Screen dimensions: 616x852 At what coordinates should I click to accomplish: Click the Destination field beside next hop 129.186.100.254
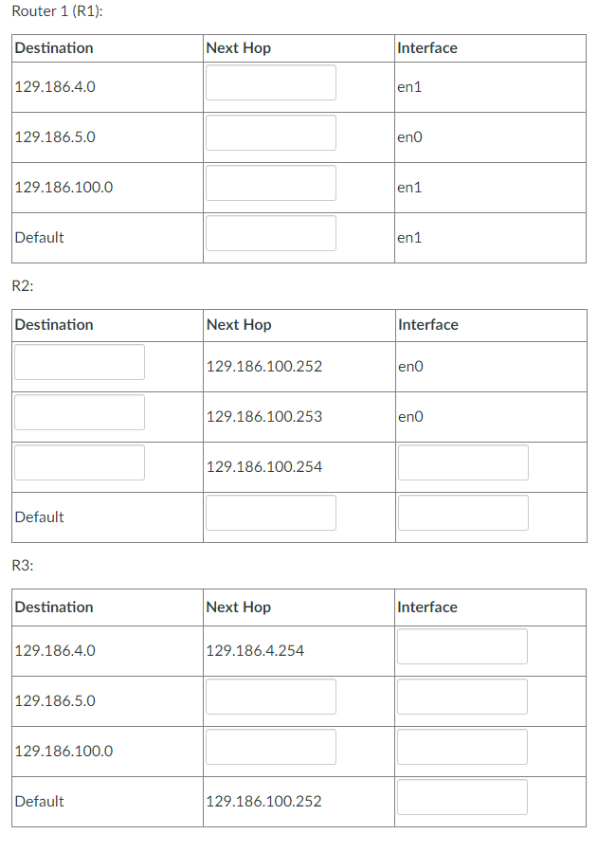pos(79,462)
